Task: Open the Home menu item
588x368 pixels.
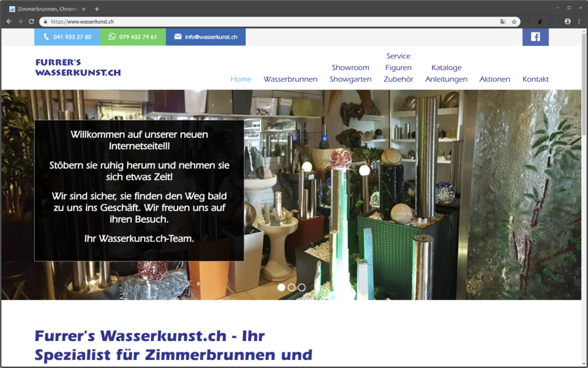Action: [241, 79]
